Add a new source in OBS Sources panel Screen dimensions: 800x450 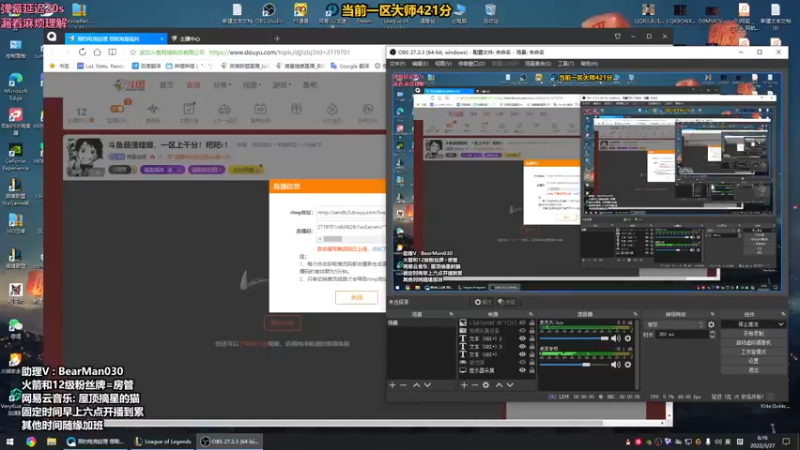pyautogui.click(x=464, y=385)
